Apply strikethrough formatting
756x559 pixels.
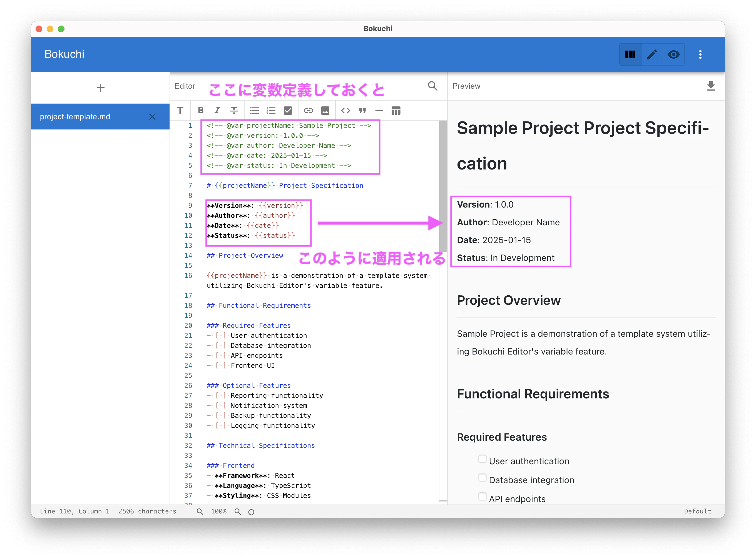point(234,111)
